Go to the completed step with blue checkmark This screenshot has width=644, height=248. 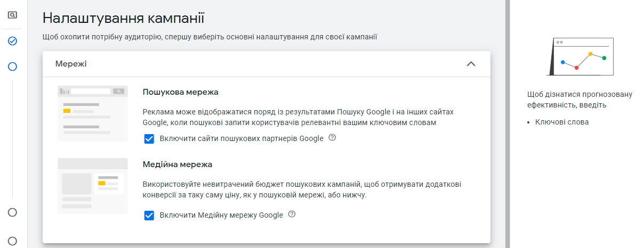click(13, 41)
